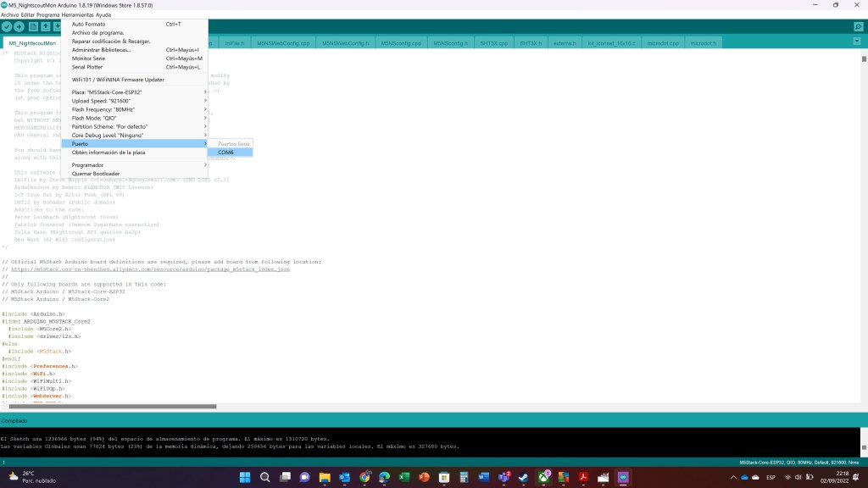
Task: Switch to the SHT3X.cpp tab
Action: coord(492,42)
